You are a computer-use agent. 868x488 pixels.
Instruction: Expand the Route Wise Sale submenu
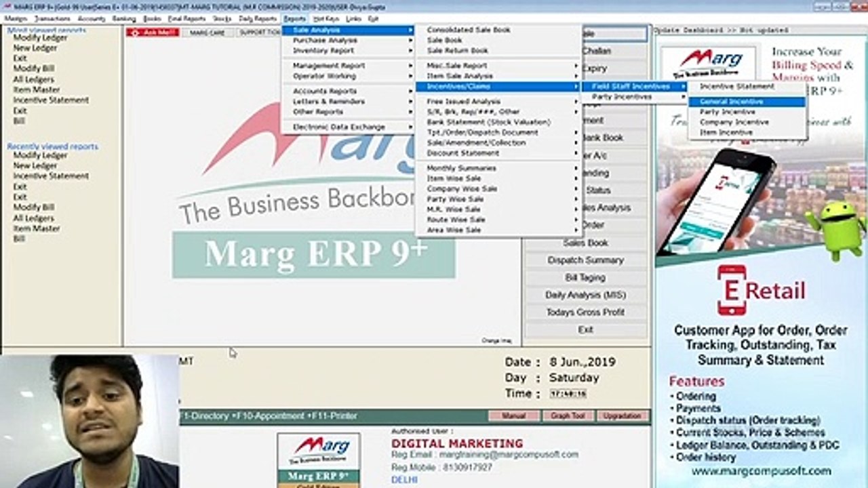coord(498,220)
